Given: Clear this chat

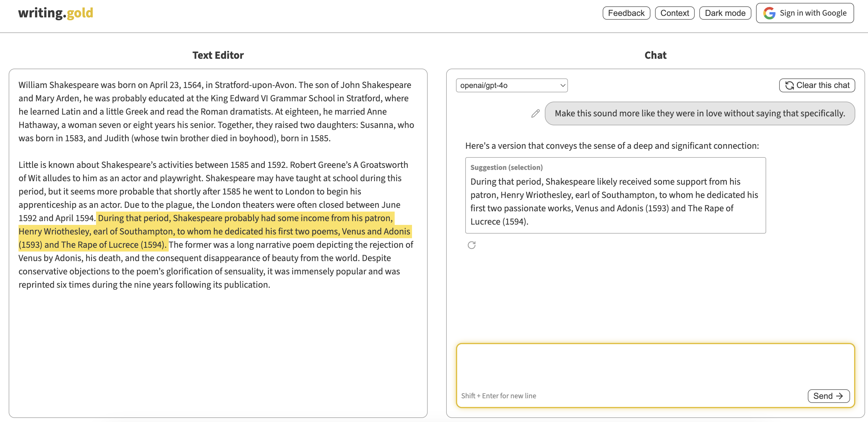Looking at the screenshot, I should 817,85.
